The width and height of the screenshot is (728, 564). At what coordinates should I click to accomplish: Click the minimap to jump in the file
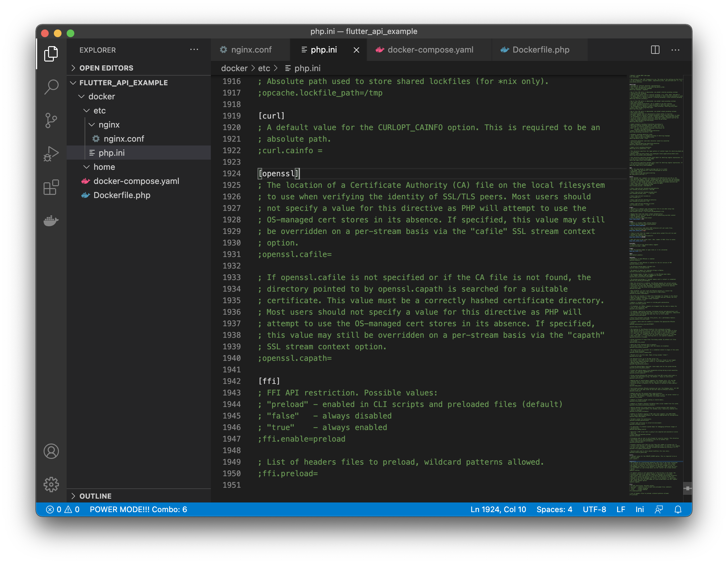point(655,267)
